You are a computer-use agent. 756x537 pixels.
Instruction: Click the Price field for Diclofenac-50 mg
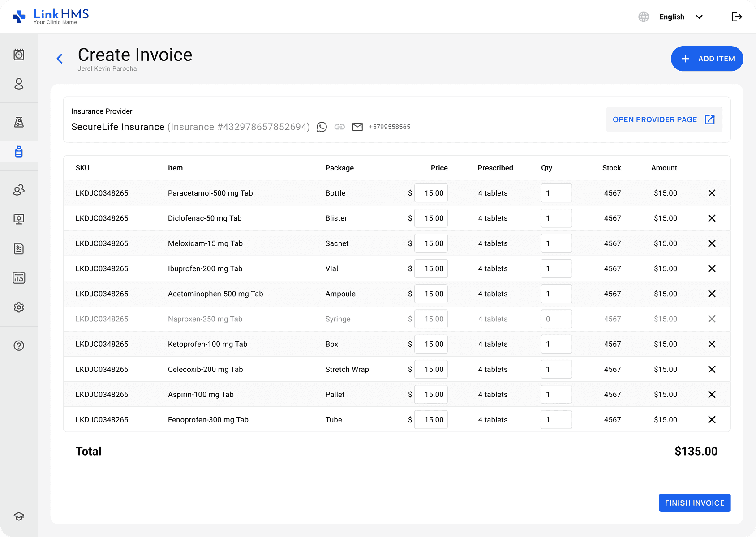click(431, 218)
